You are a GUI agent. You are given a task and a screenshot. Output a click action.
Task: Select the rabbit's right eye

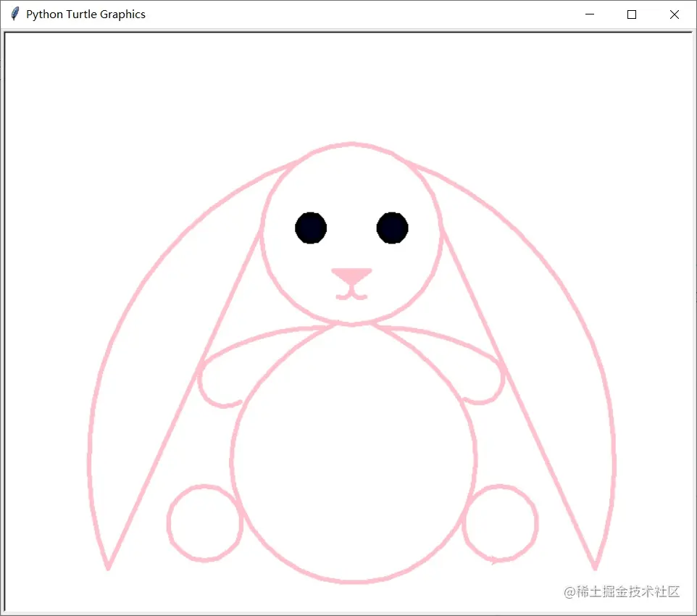coord(392,227)
